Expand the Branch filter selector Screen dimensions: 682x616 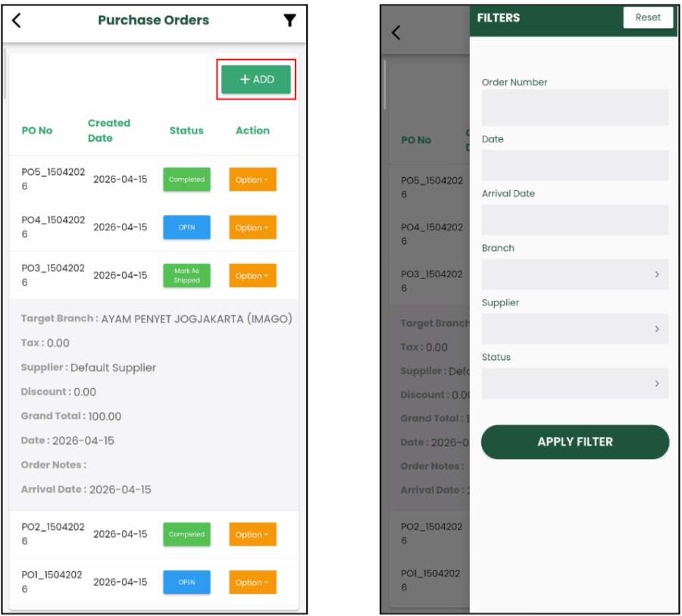(575, 274)
